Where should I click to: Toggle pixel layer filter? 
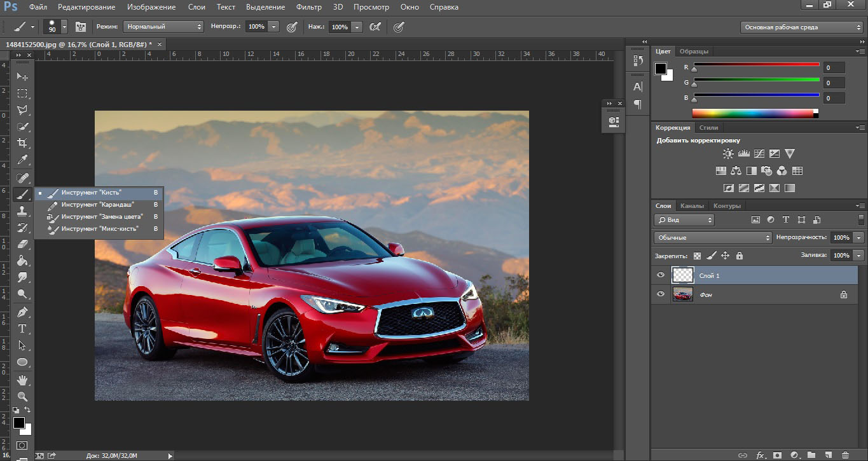755,220
